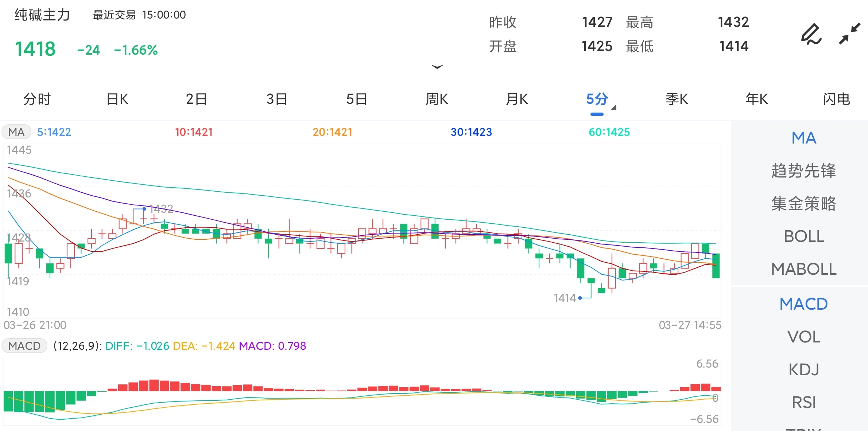Click the last green candlestick on the chart
The width and height of the screenshot is (868, 431).
pos(716,266)
